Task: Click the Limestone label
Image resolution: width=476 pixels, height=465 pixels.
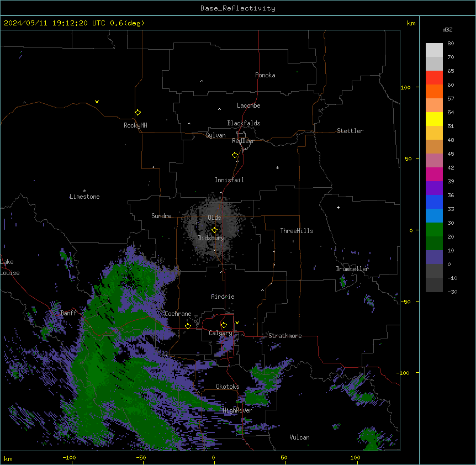Action: point(84,197)
